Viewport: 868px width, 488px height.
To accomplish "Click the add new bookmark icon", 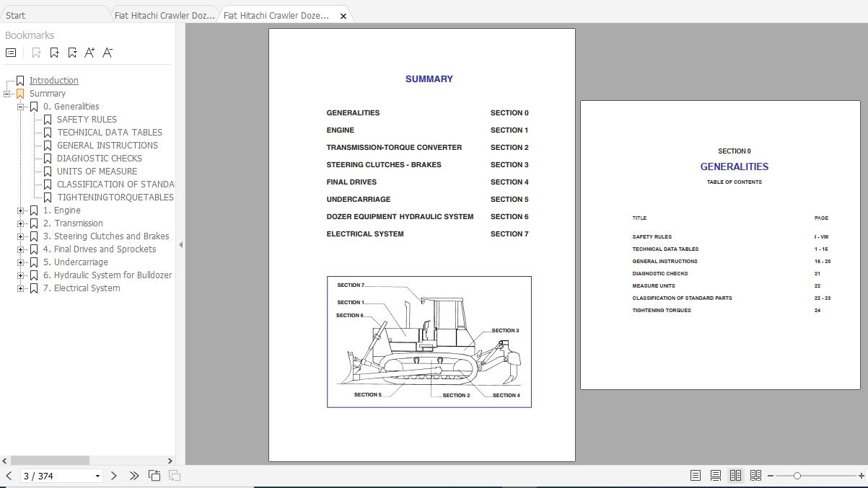I will tap(55, 53).
